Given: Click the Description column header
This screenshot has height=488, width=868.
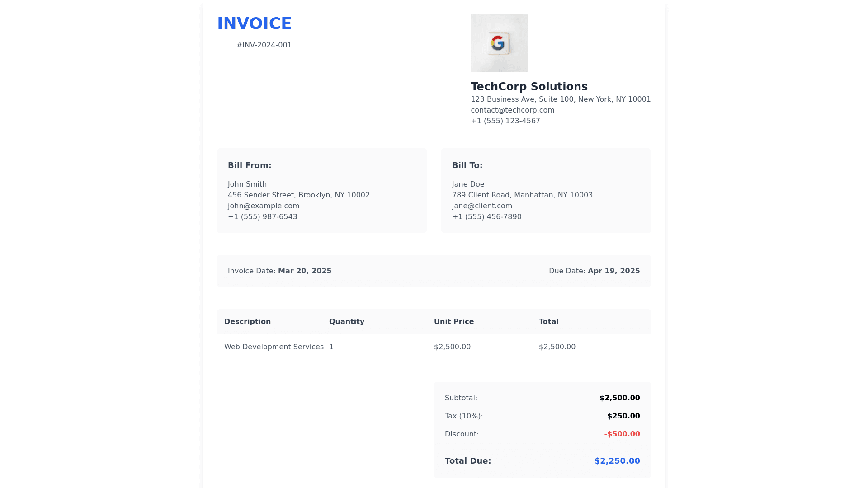Looking at the screenshot, I should pyautogui.click(x=247, y=322).
